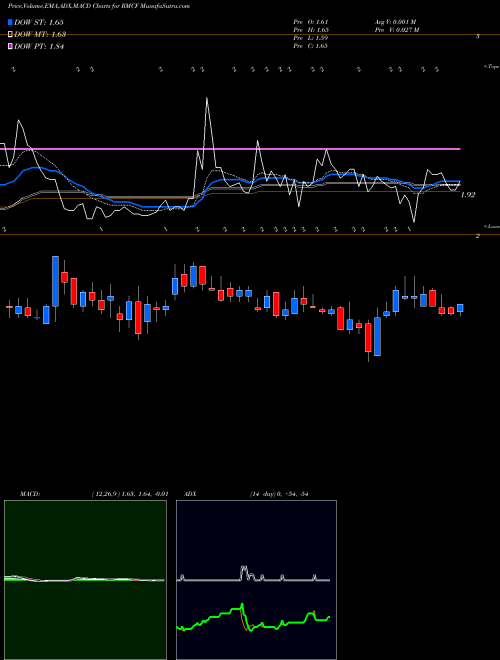Click the horizontal magenta DOW PT line

point(230,149)
